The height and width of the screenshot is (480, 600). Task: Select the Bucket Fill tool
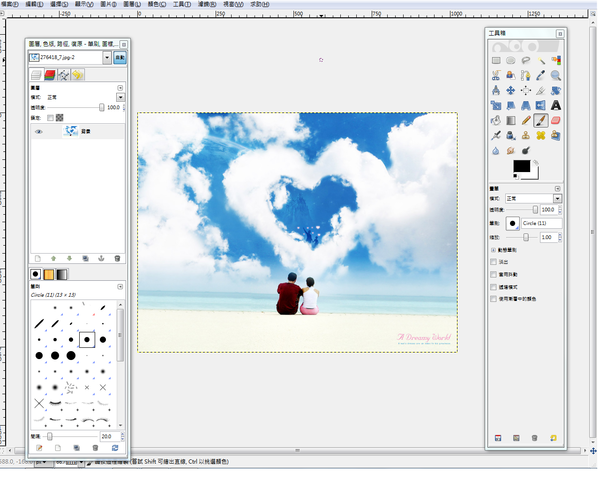click(496, 120)
